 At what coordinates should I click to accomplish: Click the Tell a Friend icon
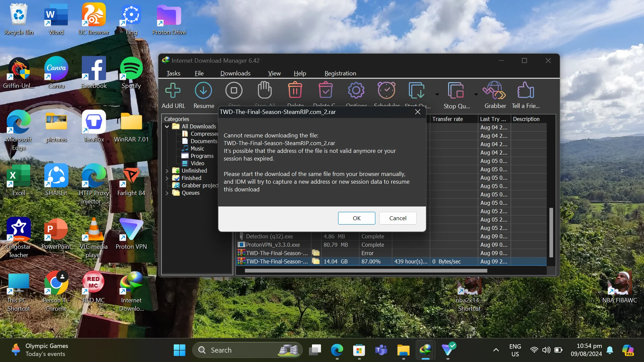[x=525, y=90]
